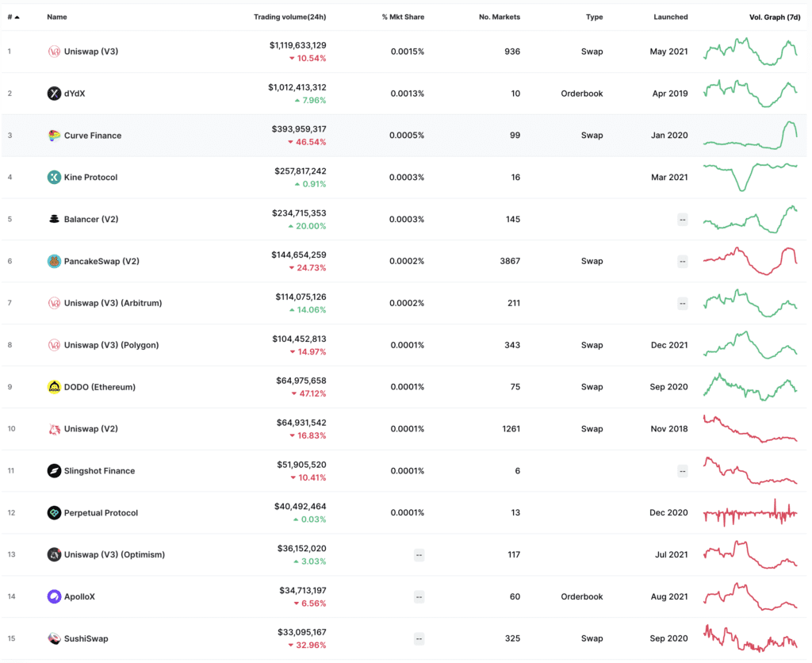Sort by Type column header
812x663 pixels.
[x=595, y=17]
